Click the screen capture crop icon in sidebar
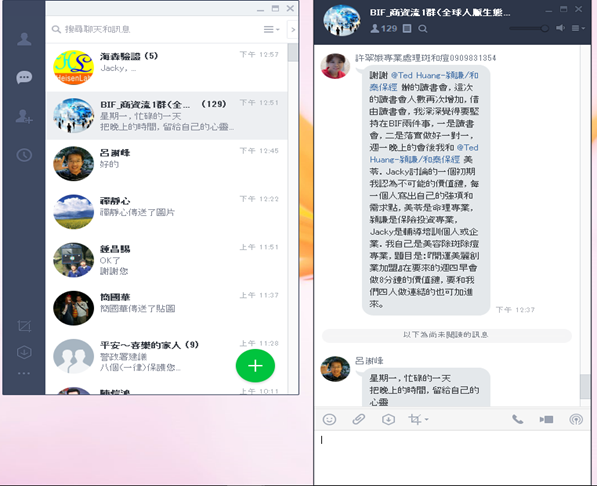 tap(24, 326)
